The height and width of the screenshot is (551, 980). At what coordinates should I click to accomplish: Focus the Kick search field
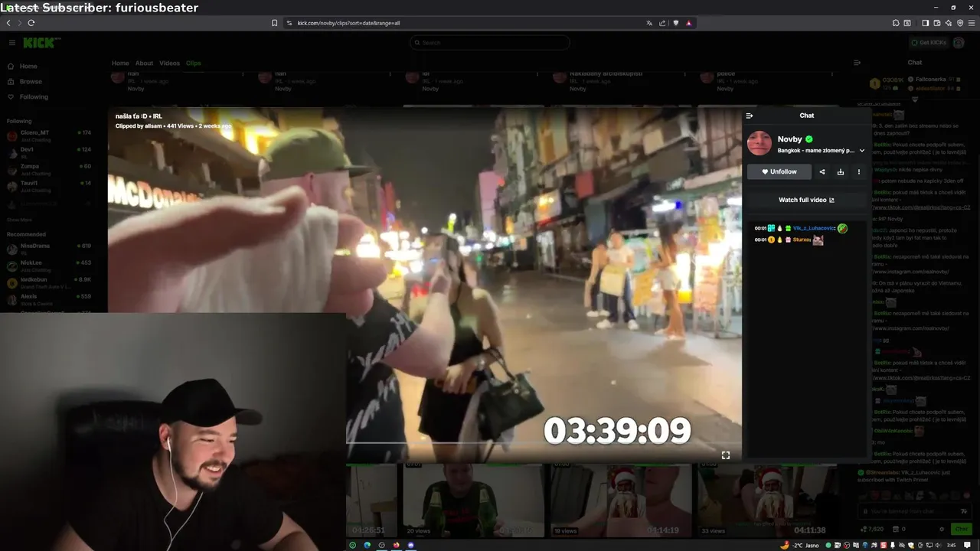pos(490,43)
